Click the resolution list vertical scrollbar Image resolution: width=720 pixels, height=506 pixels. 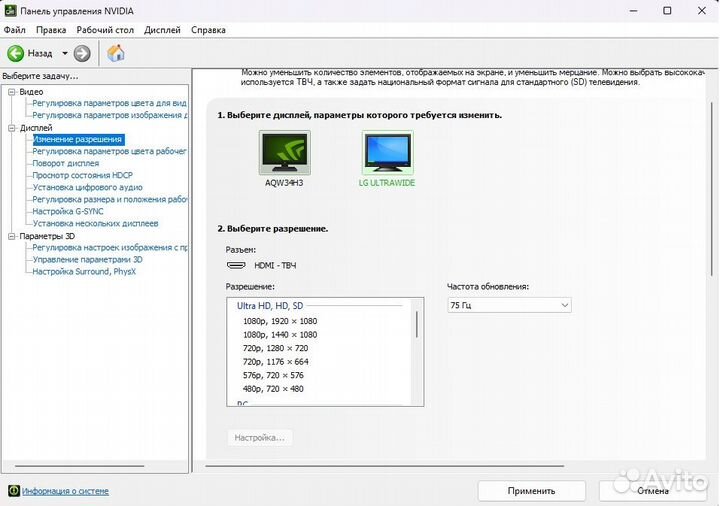click(x=416, y=326)
